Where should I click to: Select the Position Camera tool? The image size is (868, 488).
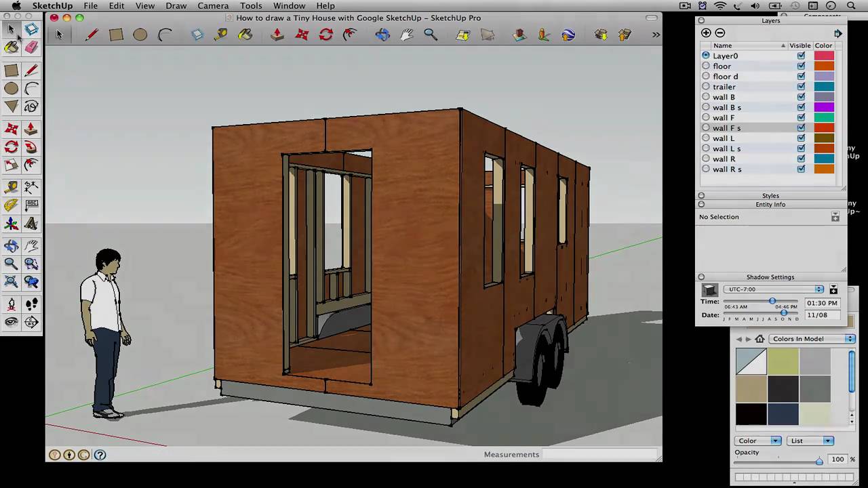[12, 305]
